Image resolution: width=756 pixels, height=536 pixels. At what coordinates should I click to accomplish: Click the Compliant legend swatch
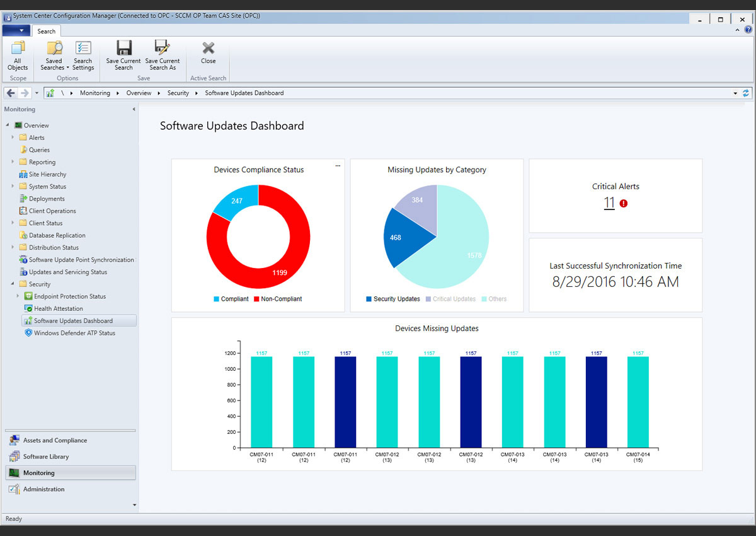(216, 299)
